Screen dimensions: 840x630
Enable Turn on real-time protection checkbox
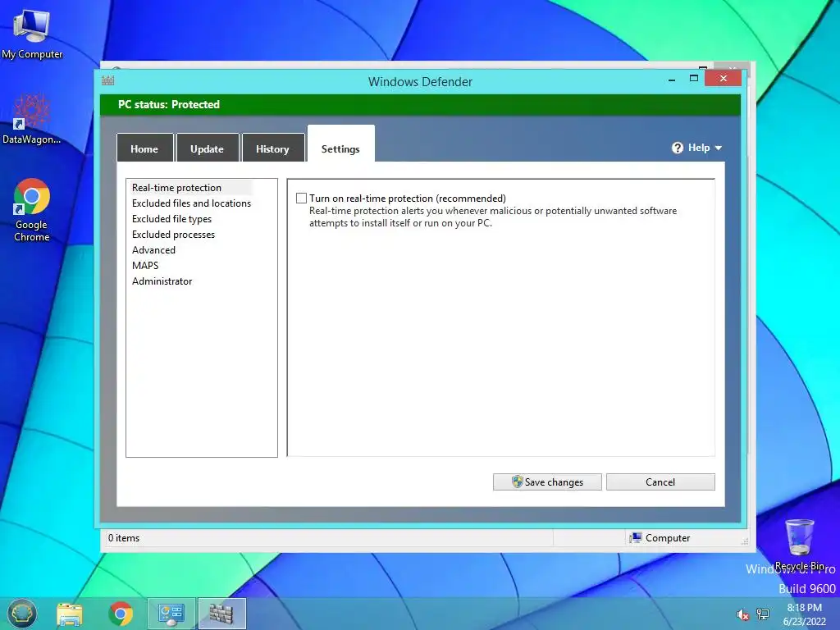[x=302, y=199]
